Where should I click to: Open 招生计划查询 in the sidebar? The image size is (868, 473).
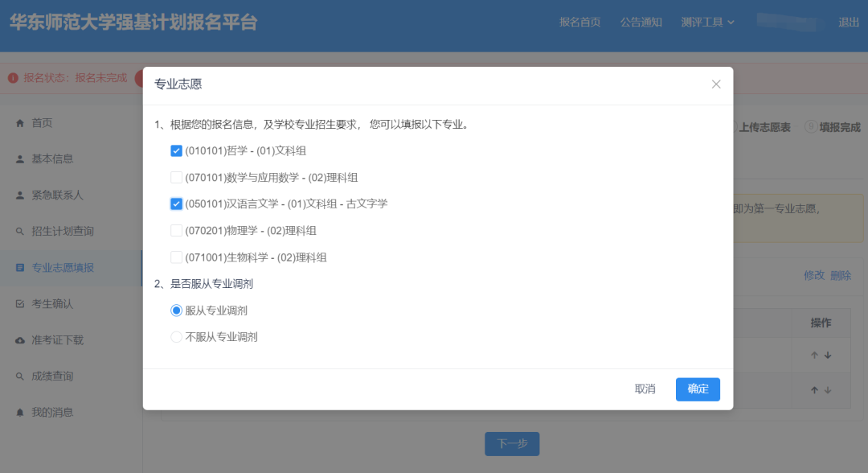[63, 232]
